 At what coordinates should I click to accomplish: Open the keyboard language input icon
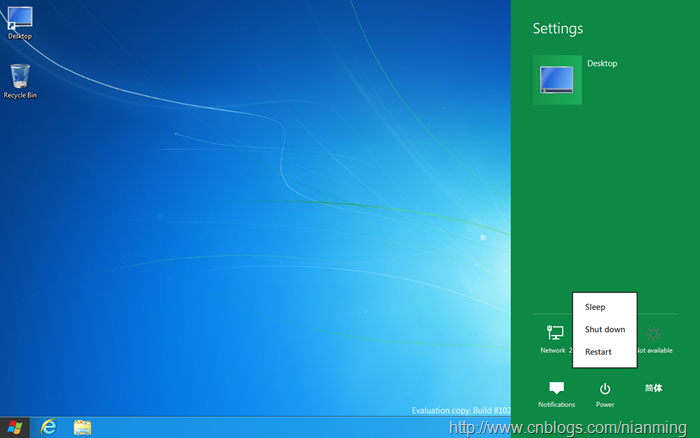(654, 388)
